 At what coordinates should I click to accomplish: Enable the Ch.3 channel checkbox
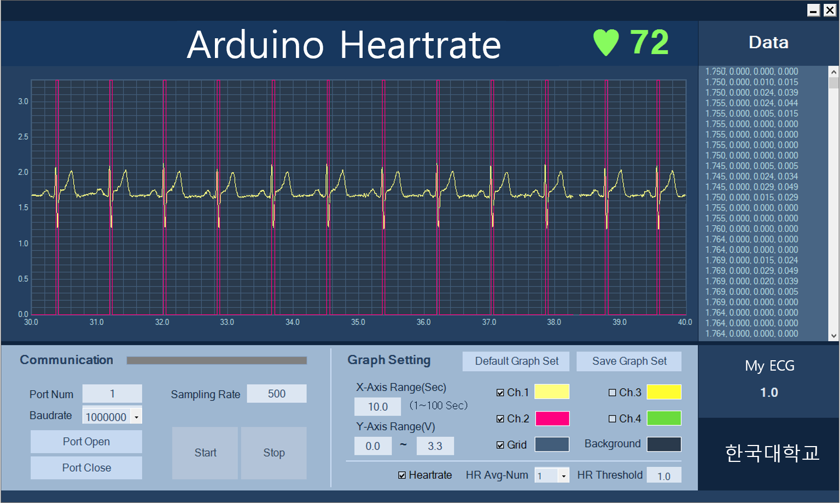click(612, 391)
